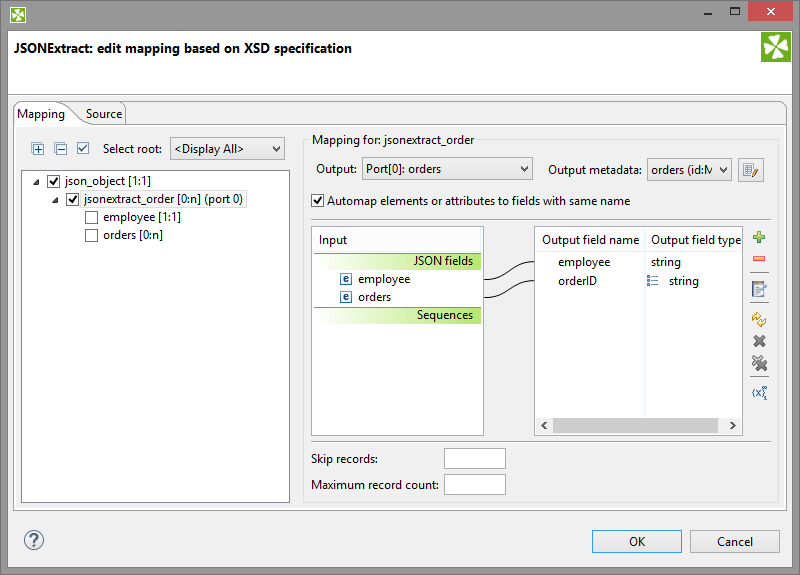
Task: Collapse the json_object tree node
Action: [38, 182]
